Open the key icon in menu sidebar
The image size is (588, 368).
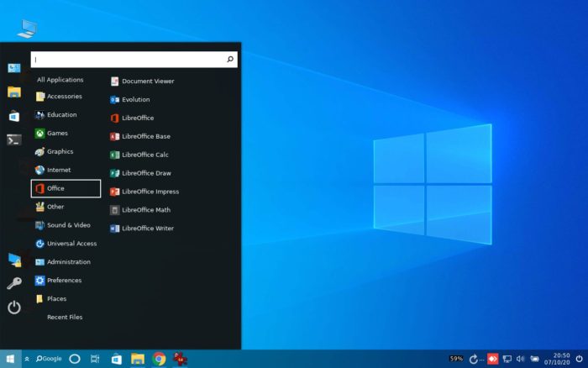coord(14,283)
